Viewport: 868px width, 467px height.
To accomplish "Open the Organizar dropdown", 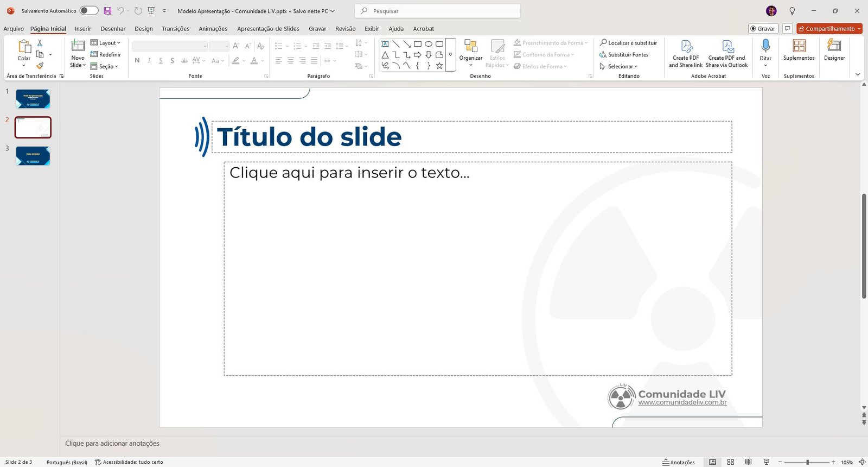I will coord(471,53).
